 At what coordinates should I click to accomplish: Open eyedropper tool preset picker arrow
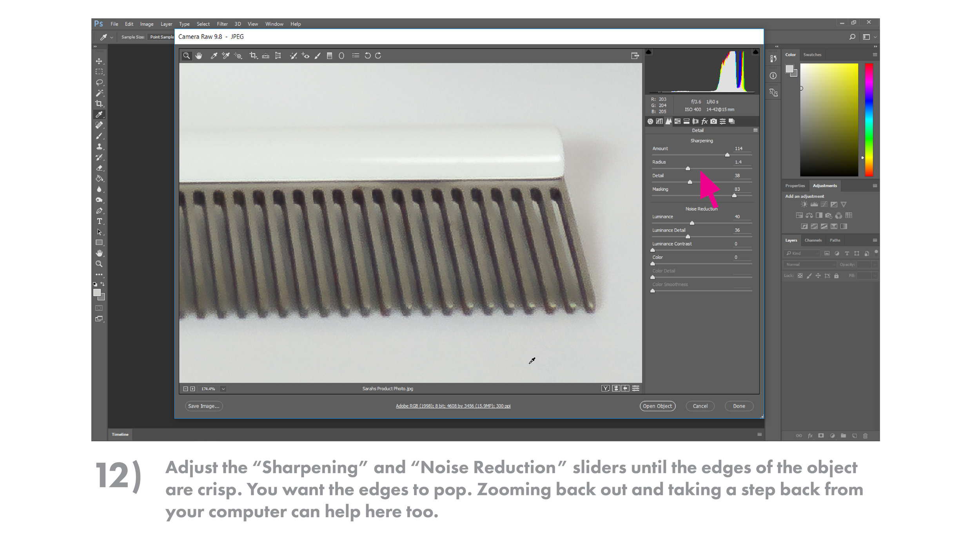click(x=112, y=37)
